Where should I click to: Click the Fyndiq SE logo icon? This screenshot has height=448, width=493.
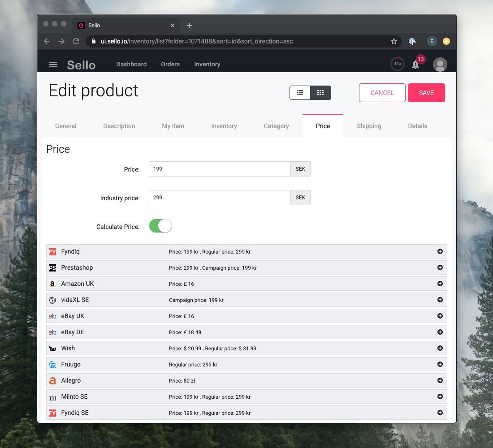52,413
